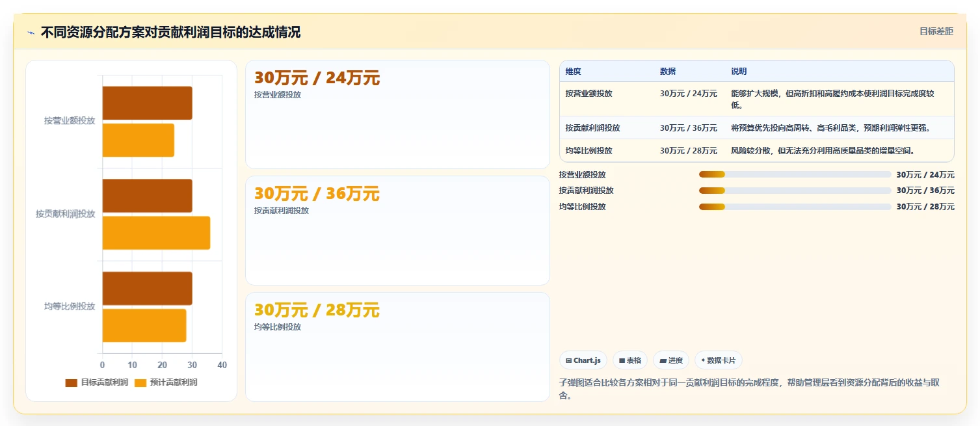Viewport: 980px width, 426px height.
Task: Click the progress row value 30万元 / 28万元
Action: [925, 207]
